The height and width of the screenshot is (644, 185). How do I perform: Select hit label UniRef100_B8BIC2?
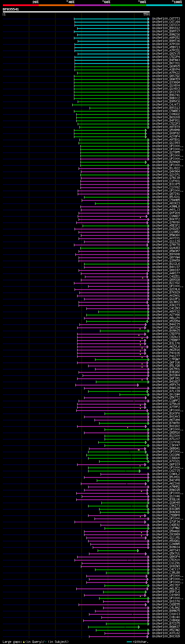pyautogui.click(x=166, y=98)
